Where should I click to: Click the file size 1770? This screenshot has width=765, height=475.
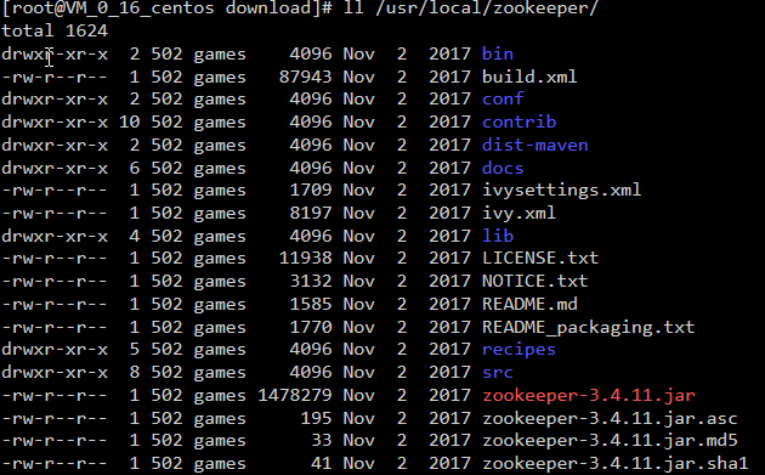pos(311,327)
